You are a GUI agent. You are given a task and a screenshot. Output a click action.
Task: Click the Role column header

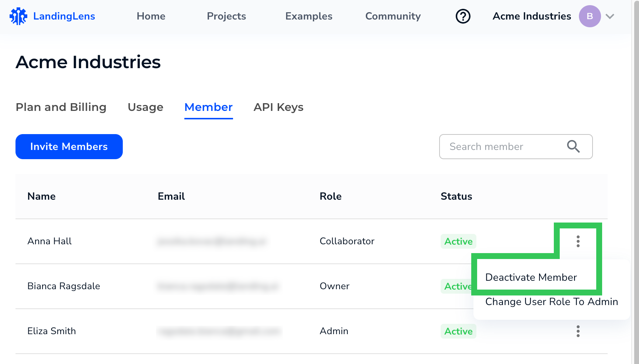pos(331,196)
